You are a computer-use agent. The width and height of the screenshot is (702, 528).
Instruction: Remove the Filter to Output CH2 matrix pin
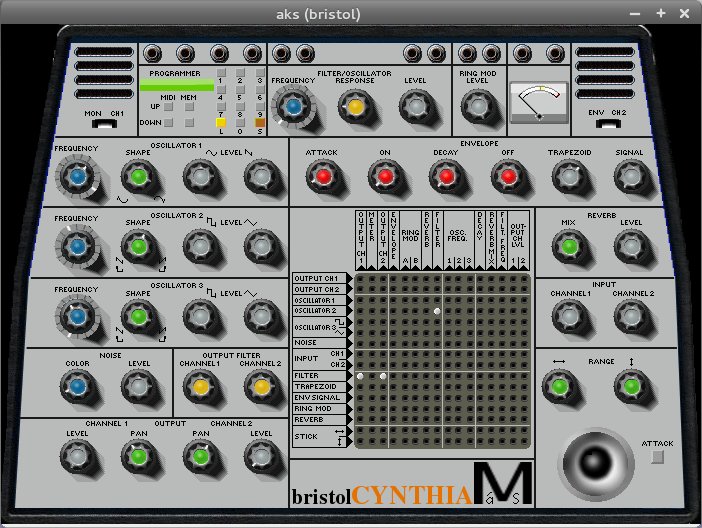tap(383, 376)
